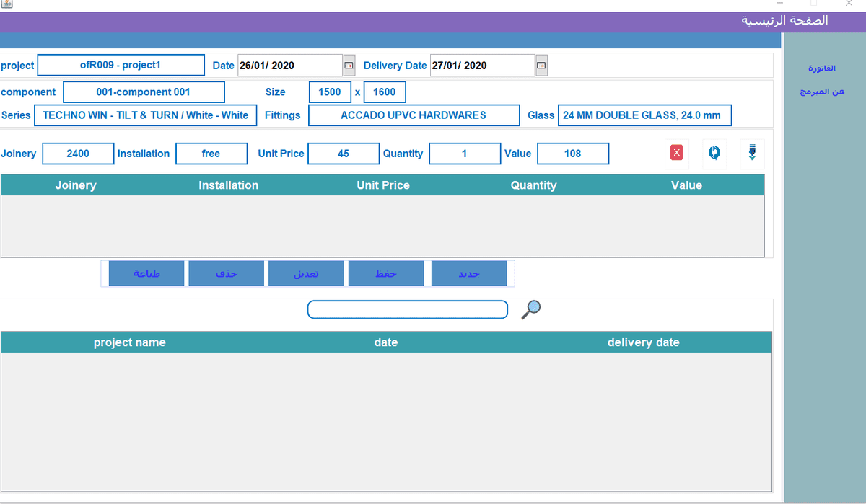Open the Fittings dropdown ACCADO UPVC HARDWARES

[414, 115]
